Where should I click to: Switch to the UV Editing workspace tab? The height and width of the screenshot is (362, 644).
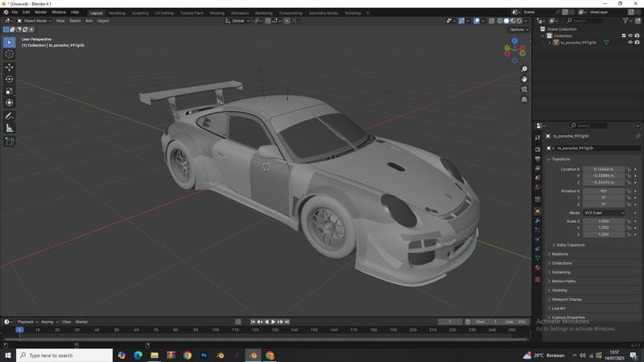(x=164, y=13)
